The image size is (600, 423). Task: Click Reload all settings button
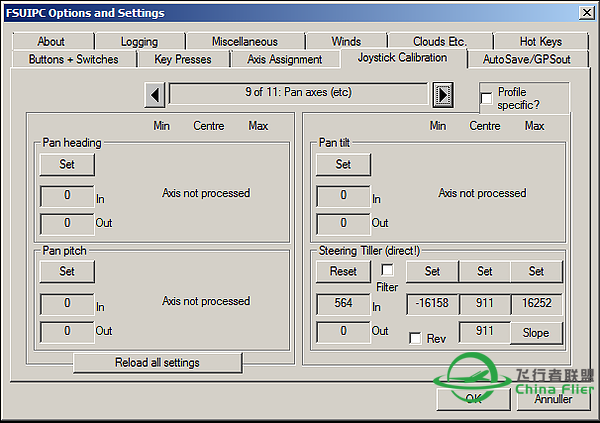[158, 362]
